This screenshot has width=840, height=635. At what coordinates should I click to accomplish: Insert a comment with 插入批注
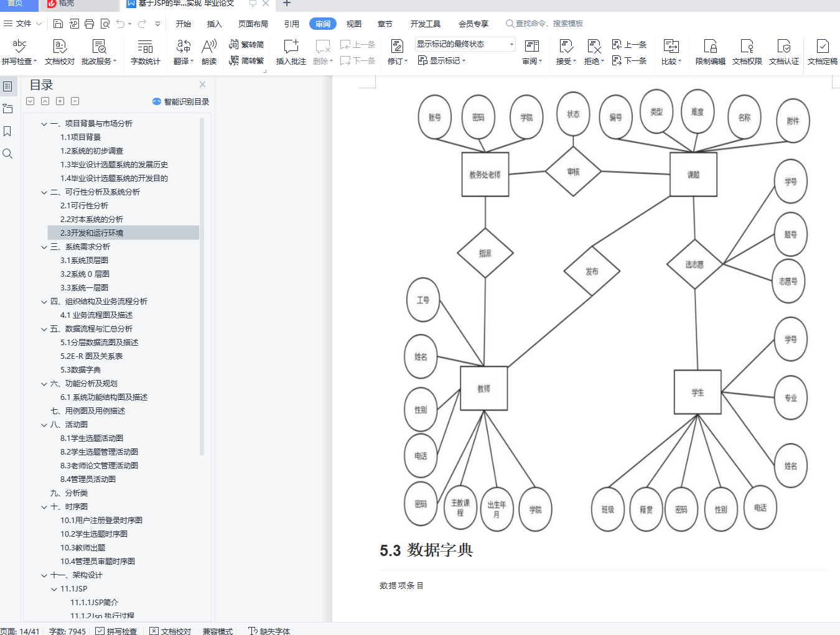(x=291, y=52)
